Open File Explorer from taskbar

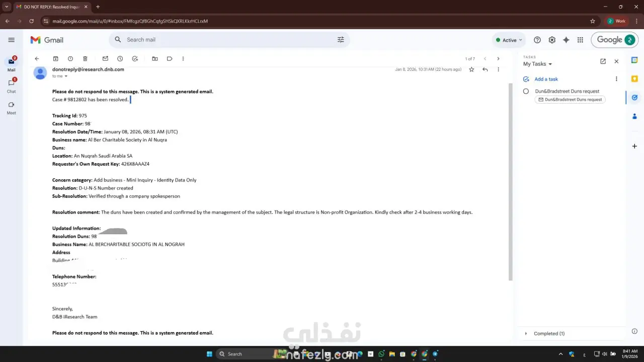[x=392, y=354]
